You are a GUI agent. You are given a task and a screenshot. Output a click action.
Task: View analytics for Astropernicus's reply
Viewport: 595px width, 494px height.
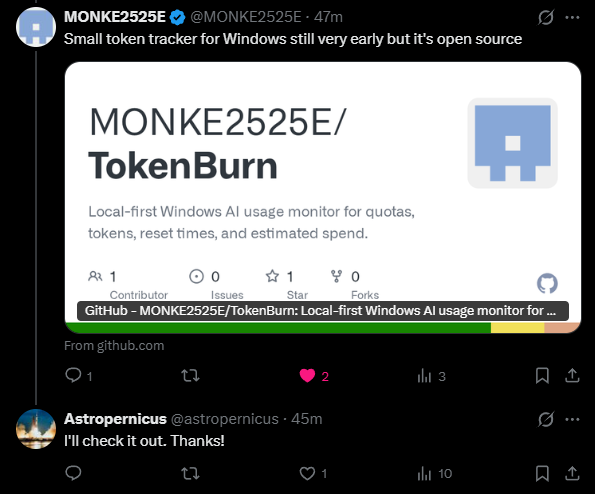[424, 474]
